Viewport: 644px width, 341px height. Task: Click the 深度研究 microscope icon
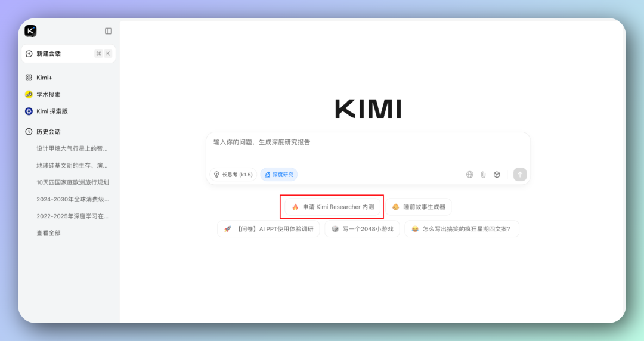[x=267, y=175]
